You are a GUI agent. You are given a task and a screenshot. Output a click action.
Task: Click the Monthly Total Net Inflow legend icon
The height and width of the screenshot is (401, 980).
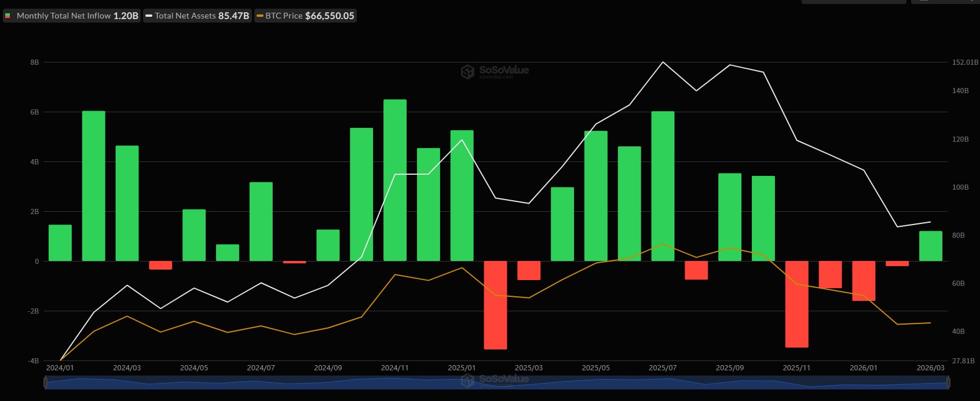[8, 16]
